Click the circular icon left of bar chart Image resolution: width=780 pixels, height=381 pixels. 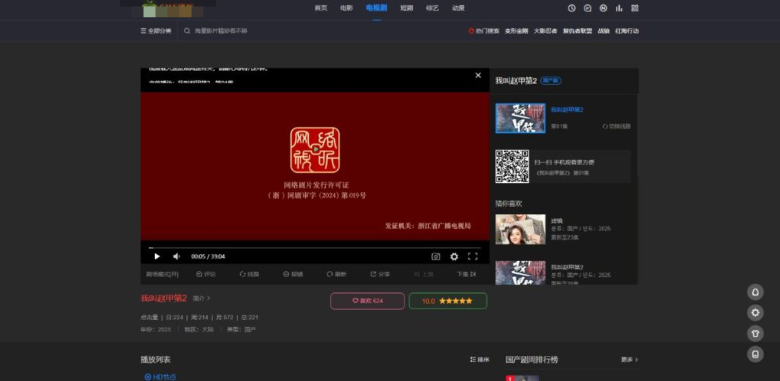coord(603,8)
